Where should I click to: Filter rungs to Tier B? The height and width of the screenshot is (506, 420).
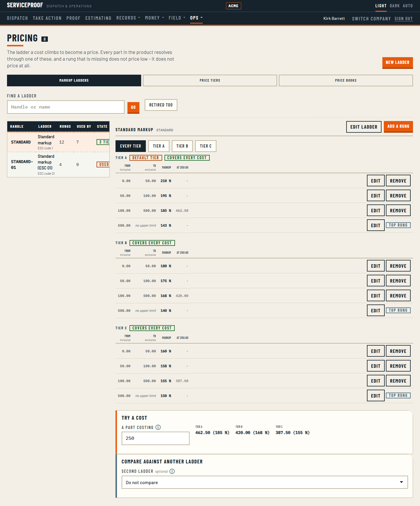[x=182, y=146]
